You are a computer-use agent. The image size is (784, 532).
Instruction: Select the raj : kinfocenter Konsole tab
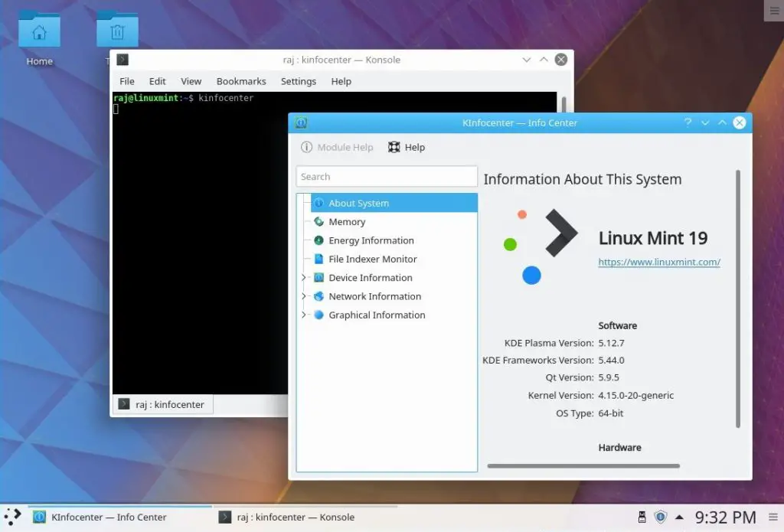pos(163,404)
